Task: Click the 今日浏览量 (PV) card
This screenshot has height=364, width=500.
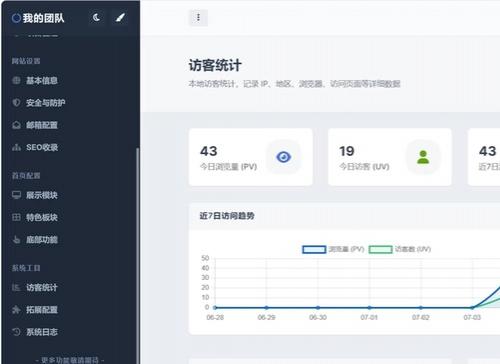Action: click(x=251, y=157)
